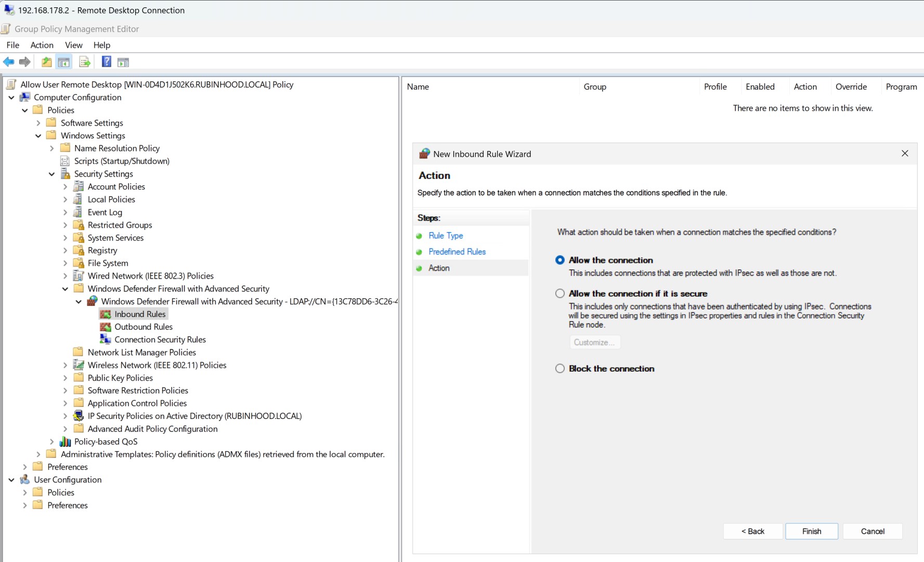Collapse the User Configuration node

[x=11, y=480]
